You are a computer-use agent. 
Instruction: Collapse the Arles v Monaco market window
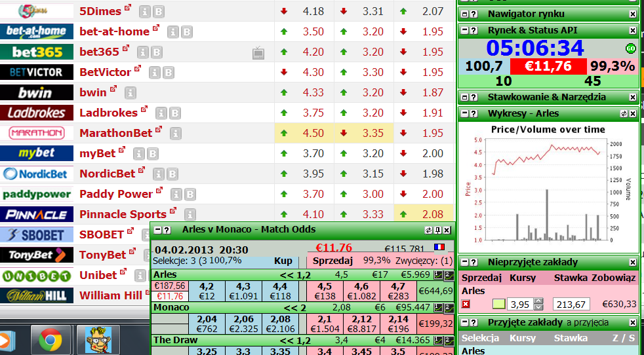pos(157,231)
